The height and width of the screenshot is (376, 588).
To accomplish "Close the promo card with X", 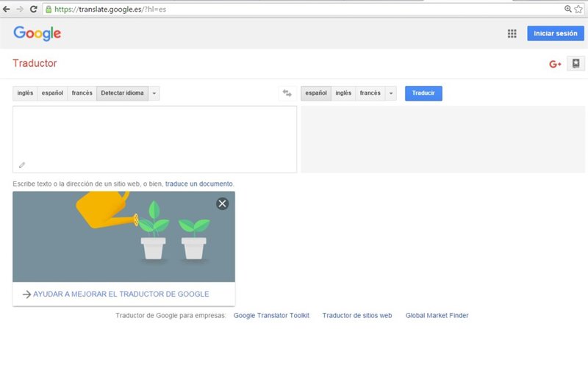I will point(222,203).
